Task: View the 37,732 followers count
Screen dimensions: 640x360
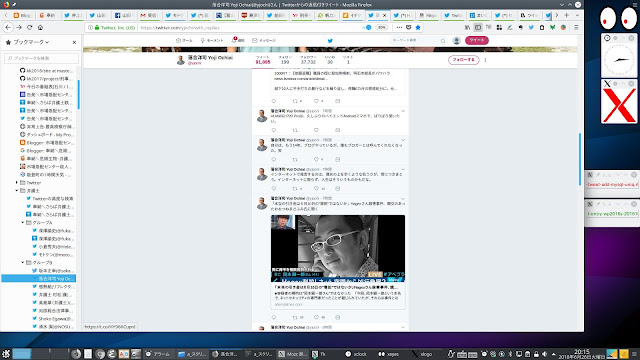Action: pos(308,60)
